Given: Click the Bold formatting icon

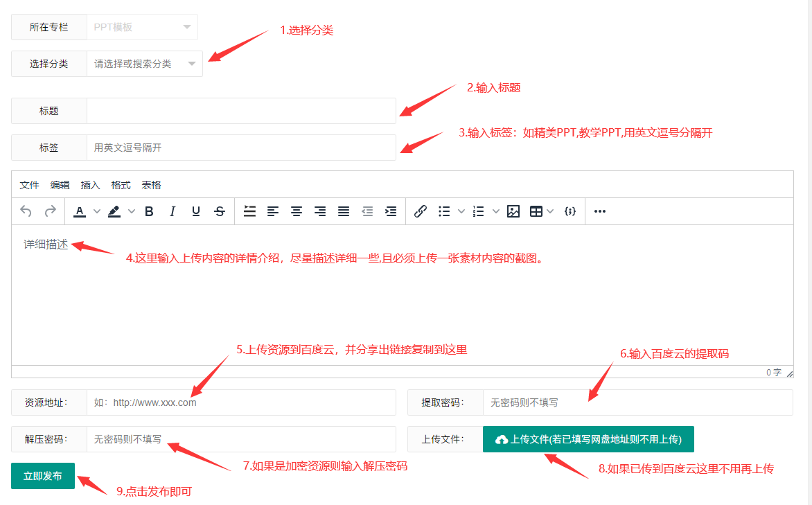Looking at the screenshot, I should [x=149, y=212].
